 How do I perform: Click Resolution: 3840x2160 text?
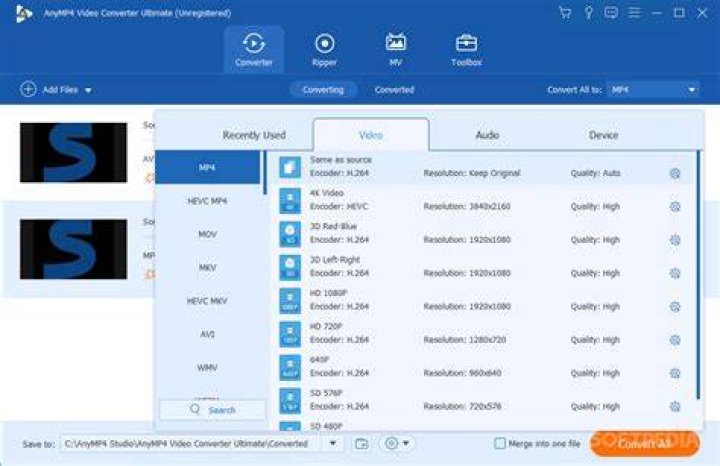[x=467, y=207]
